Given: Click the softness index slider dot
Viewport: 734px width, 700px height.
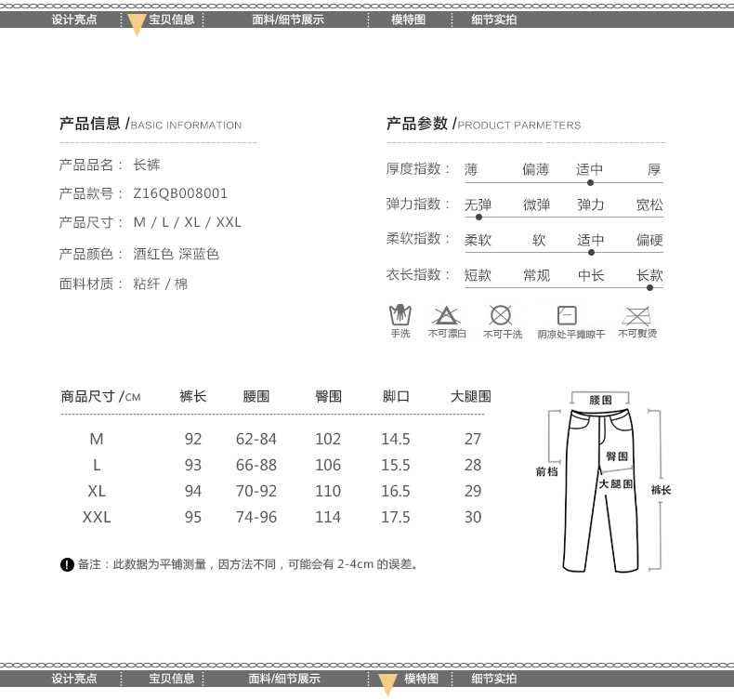Looking at the screenshot, I should coord(592,252).
